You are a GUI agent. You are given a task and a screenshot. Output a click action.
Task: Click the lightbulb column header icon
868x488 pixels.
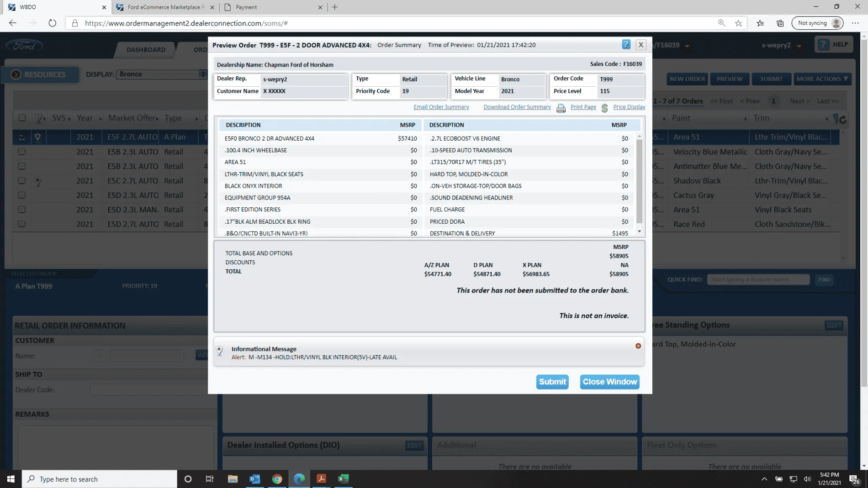pyautogui.click(x=39, y=118)
